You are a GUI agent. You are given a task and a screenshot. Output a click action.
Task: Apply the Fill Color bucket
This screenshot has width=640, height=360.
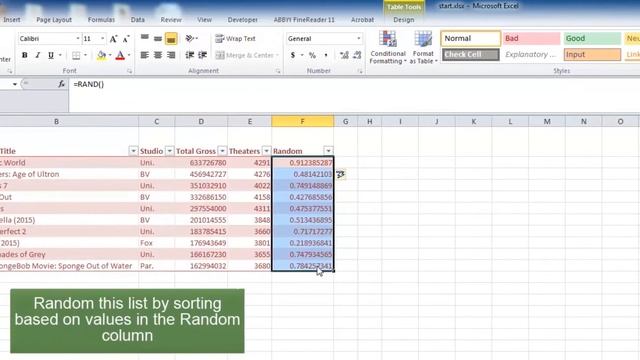(x=101, y=55)
